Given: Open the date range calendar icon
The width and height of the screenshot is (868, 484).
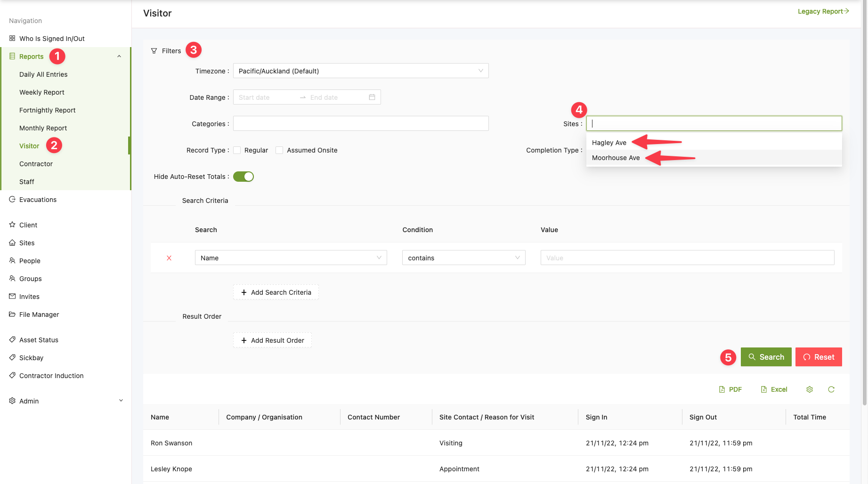Looking at the screenshot, I should 372,97.
